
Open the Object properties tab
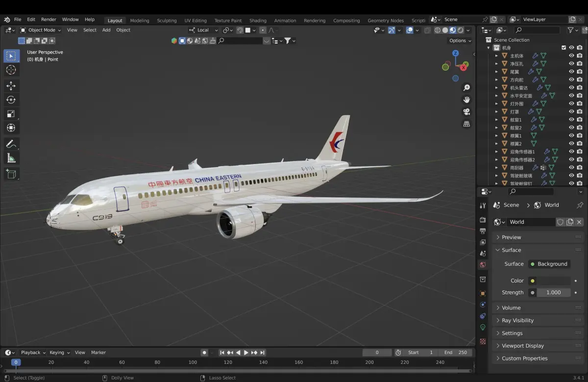[483, 293]
